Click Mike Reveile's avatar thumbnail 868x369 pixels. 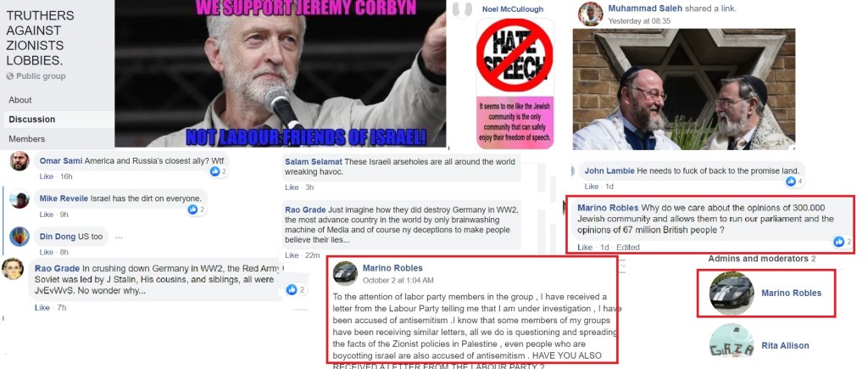click(x=19, y=198)
